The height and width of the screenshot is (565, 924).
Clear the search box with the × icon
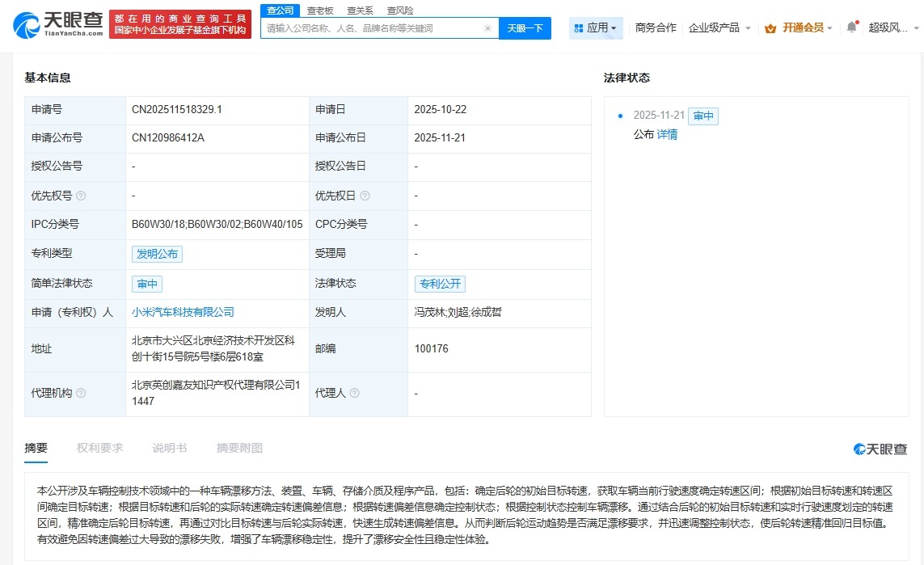[x=488, y=27]
